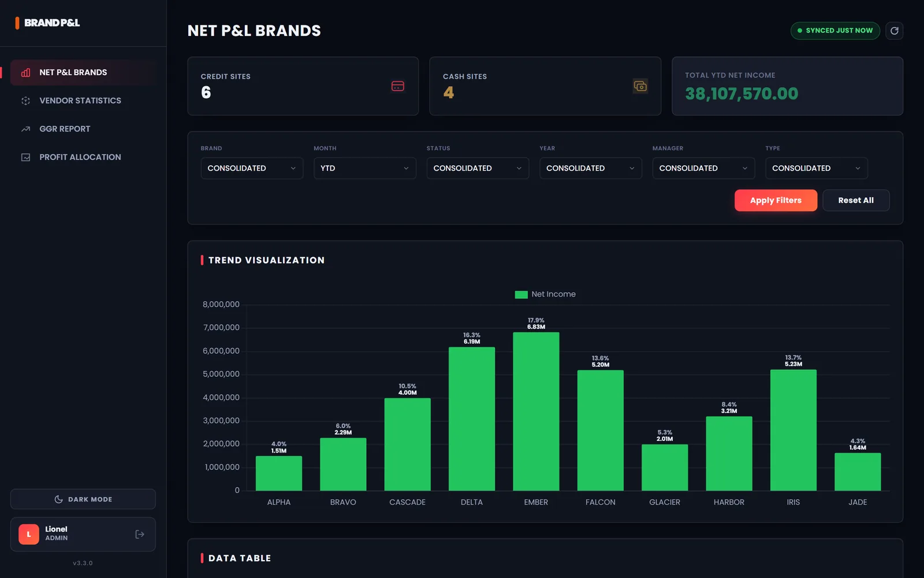Click the Lionel avatar badge
The height and width of the screenshot is (578, 924).
(29, 534)
